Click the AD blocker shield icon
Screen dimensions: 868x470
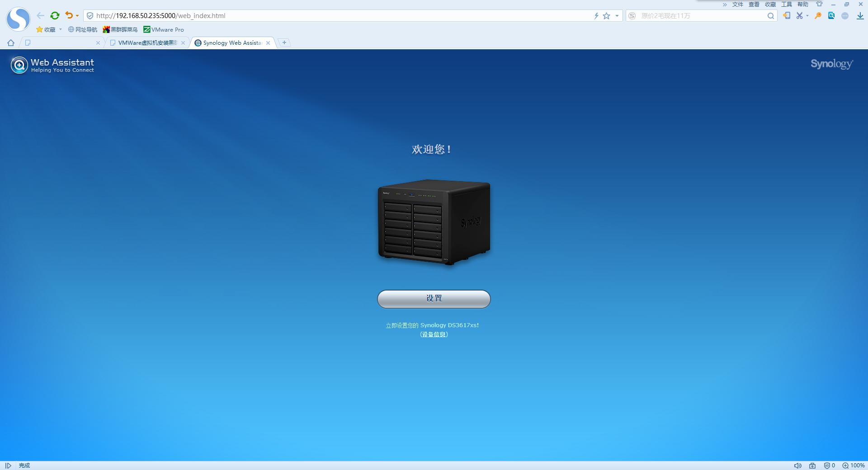coord(827,465)
